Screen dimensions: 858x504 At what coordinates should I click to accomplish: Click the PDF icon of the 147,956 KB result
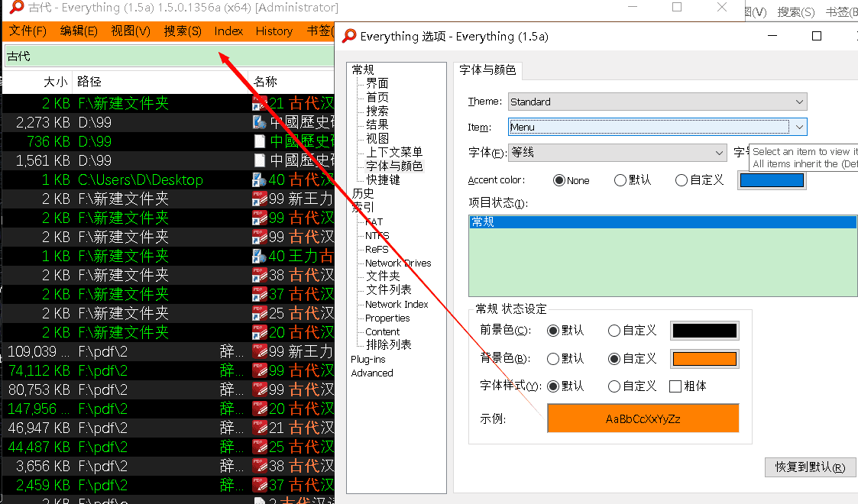[259, 409]
